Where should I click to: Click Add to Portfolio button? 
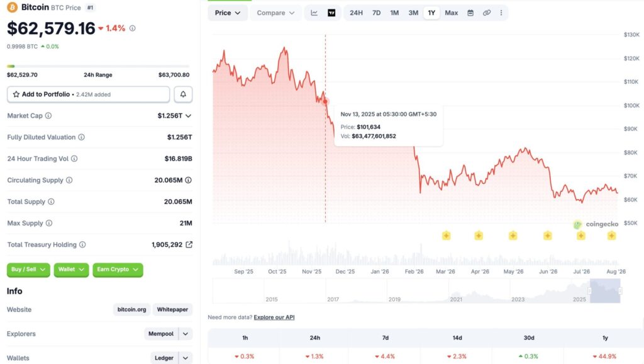pos(88,94)
